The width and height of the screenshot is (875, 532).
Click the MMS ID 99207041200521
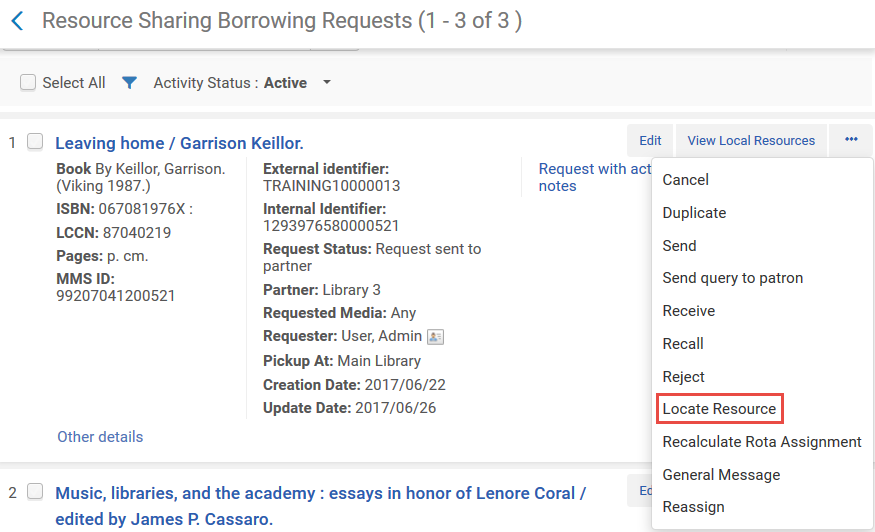coord(116,296)
